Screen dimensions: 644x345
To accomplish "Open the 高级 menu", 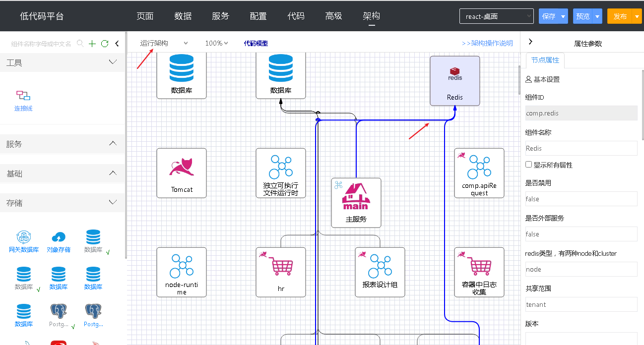I will tap(333, 16).
